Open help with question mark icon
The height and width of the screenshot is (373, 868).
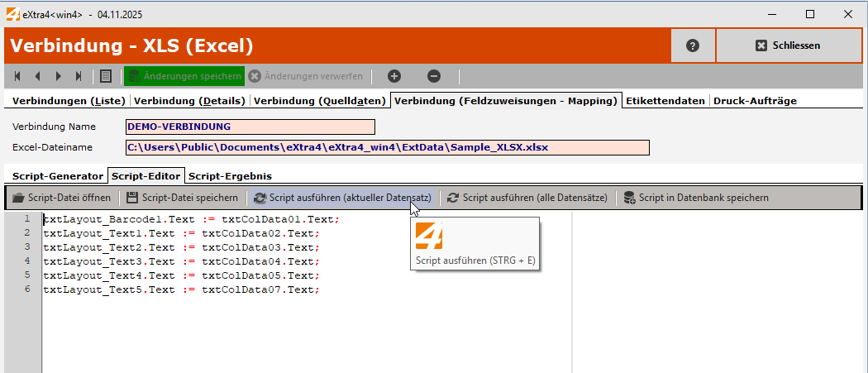pos(693,45)
